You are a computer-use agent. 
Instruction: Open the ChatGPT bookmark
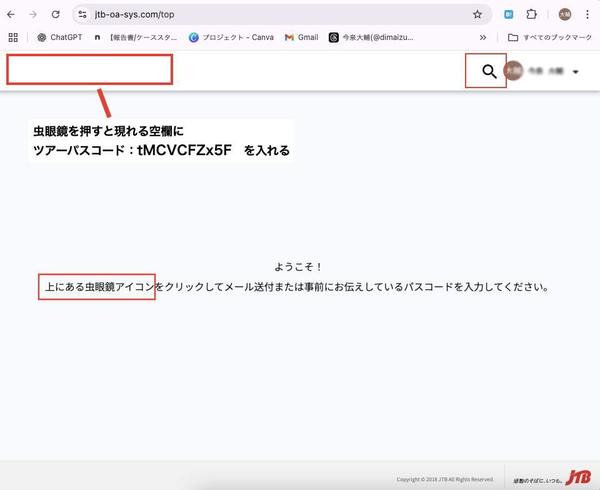click(60, 37)
